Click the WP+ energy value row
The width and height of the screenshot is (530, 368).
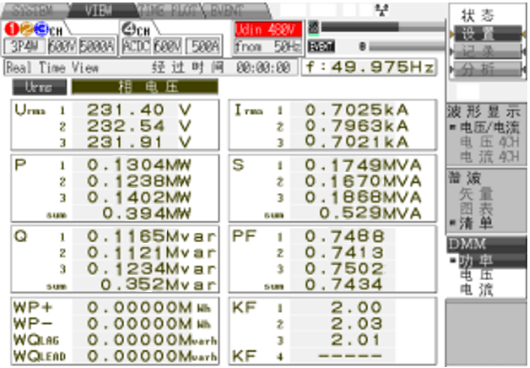coord(115,308)
